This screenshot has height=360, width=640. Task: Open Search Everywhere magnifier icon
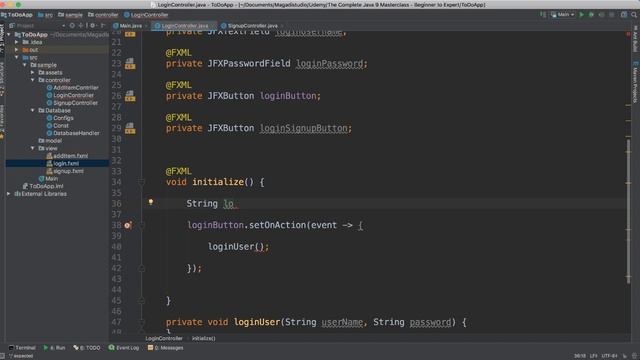[x=634, y=15]
